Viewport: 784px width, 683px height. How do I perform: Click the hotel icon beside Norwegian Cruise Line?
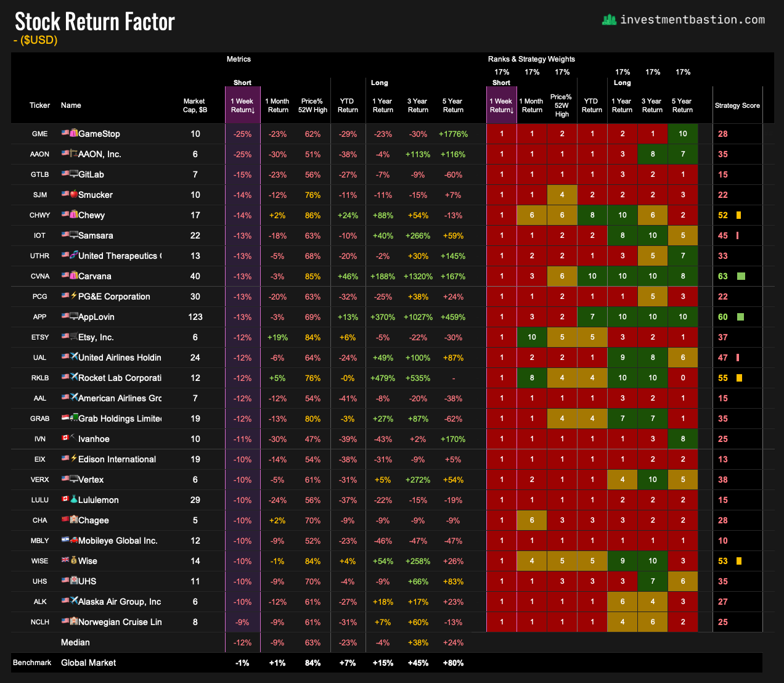click(74, 621)
